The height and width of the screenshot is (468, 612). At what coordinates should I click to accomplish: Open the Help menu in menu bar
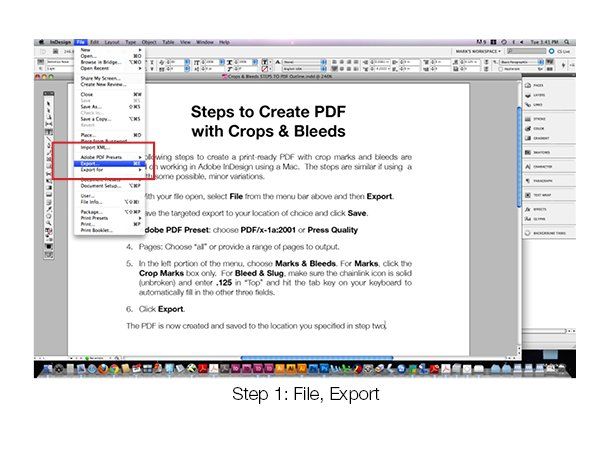click(x=224, y=42)
